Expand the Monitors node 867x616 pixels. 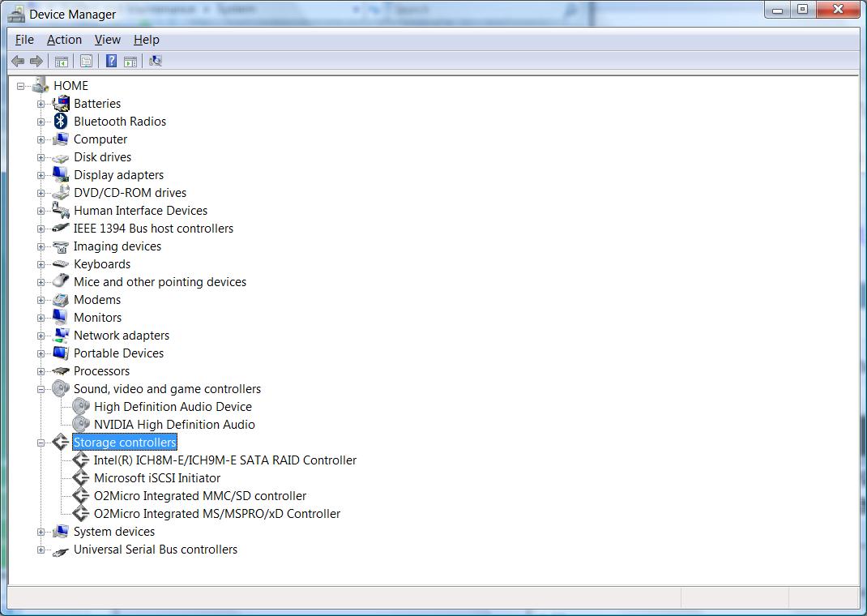(41, 318)
